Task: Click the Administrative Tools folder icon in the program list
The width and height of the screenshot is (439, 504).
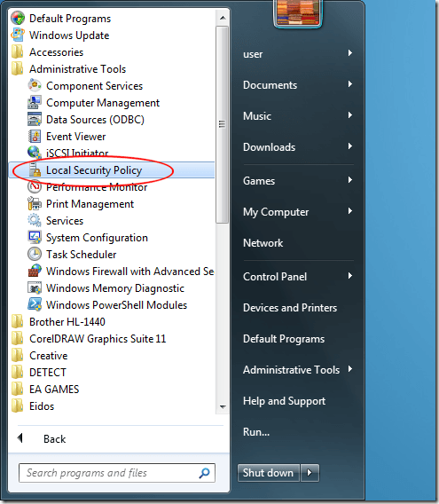Action: point(18,69)
